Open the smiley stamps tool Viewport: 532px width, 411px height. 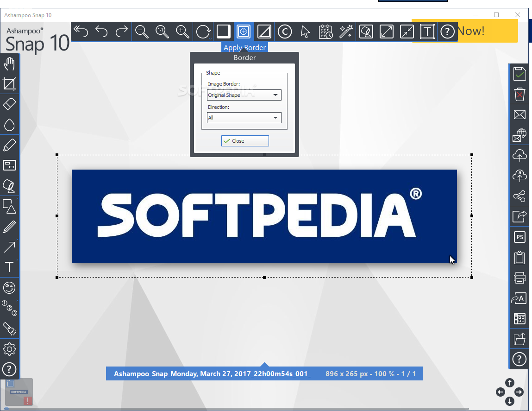(10, 288)
